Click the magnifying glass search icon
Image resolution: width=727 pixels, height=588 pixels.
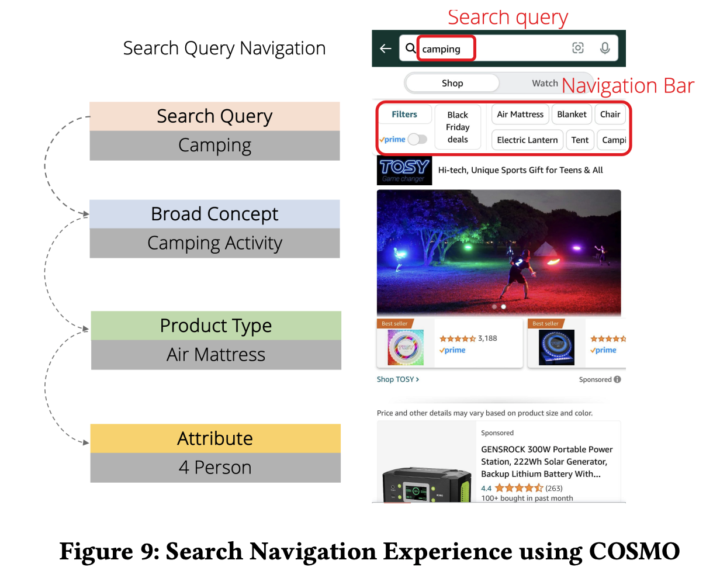[411, 49]
